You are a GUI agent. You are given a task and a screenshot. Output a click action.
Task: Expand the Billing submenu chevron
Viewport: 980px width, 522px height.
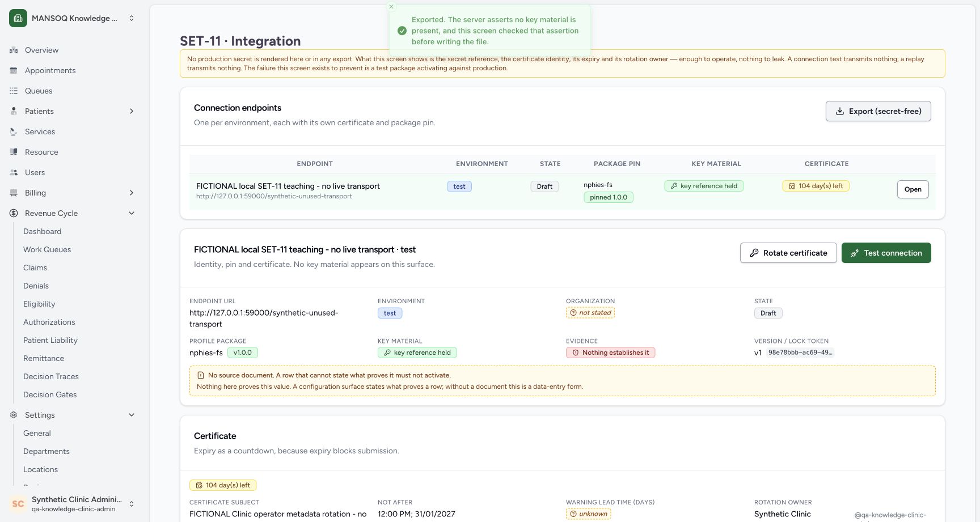(x=132, y=193)
